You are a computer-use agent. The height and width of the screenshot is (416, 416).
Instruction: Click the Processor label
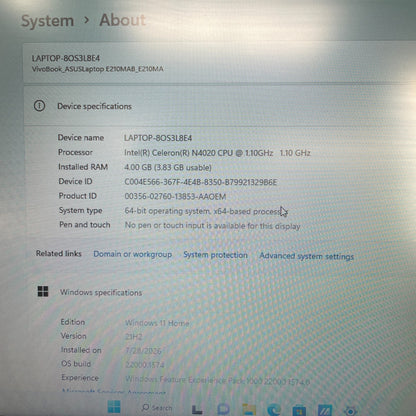pos(75,152)
